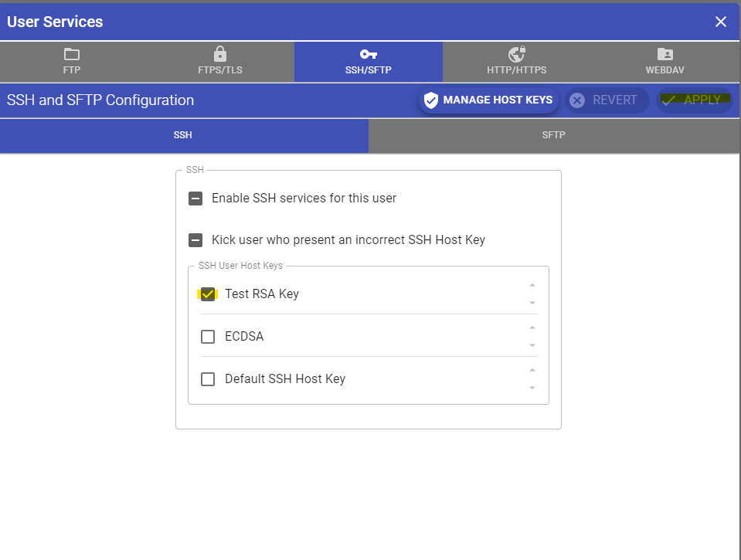Open the HTTP/HTTPS globe icon
This screenshot has height=560, width=741.
coord(515,54)
